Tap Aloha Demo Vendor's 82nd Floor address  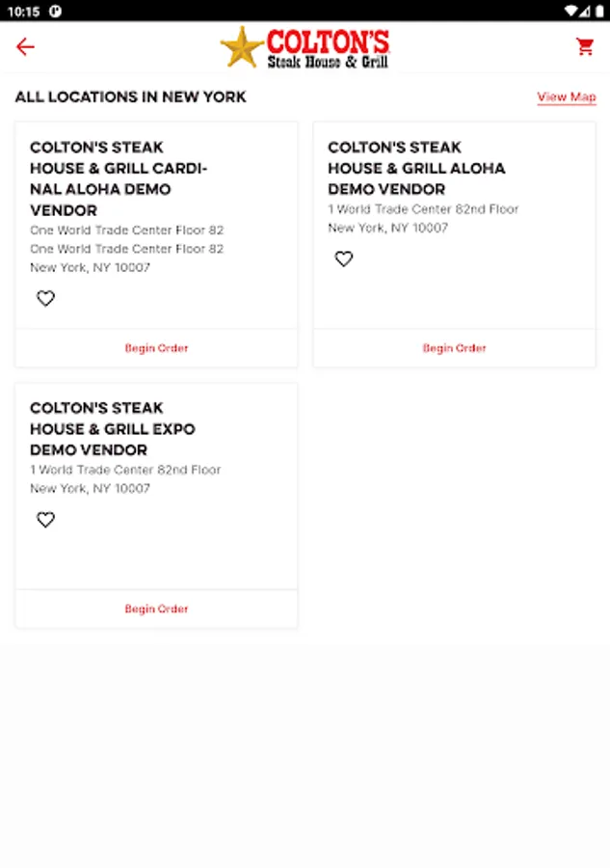coord(423,209)
